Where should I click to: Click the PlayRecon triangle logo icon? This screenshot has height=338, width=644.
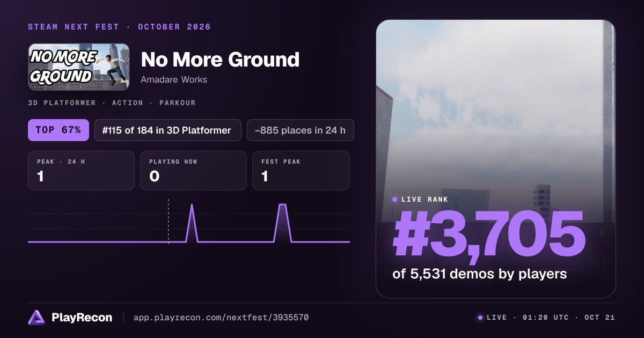click(36, 318)
